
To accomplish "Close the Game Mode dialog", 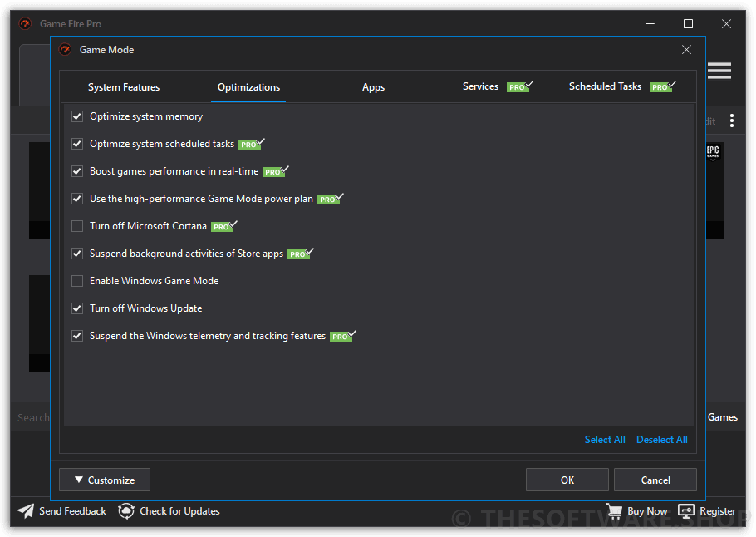I will [x=686, y=50].
